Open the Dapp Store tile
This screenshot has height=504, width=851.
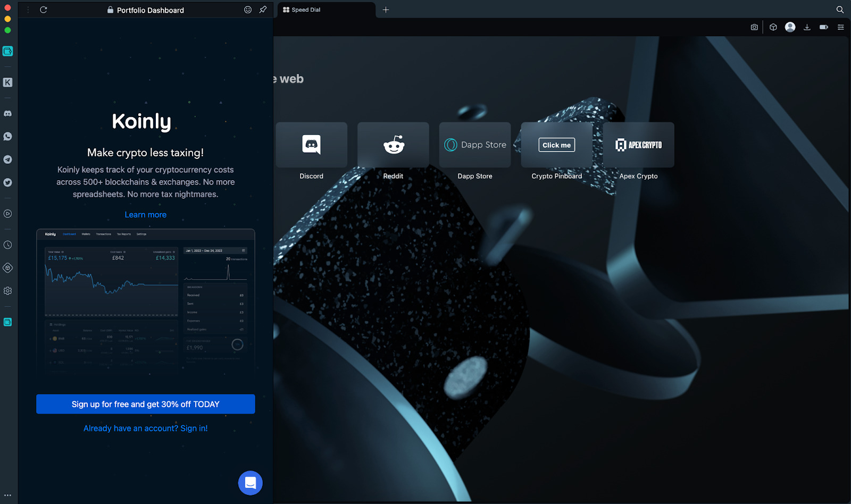475,145
